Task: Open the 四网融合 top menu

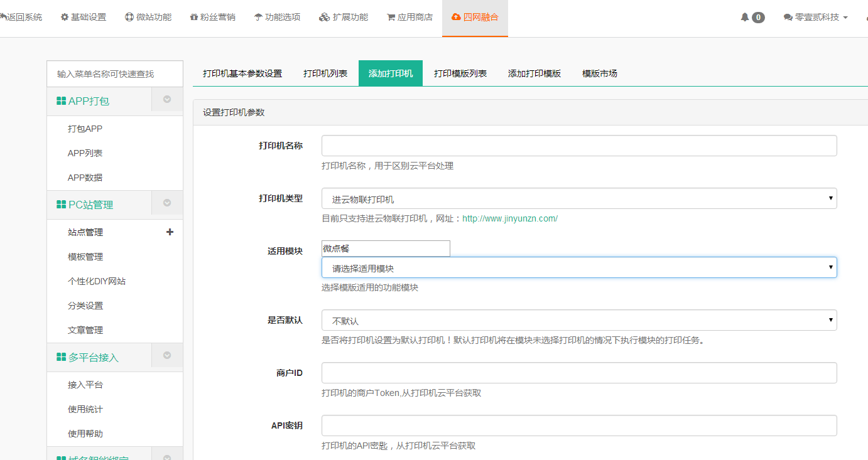Action: (x=475, y=18)
